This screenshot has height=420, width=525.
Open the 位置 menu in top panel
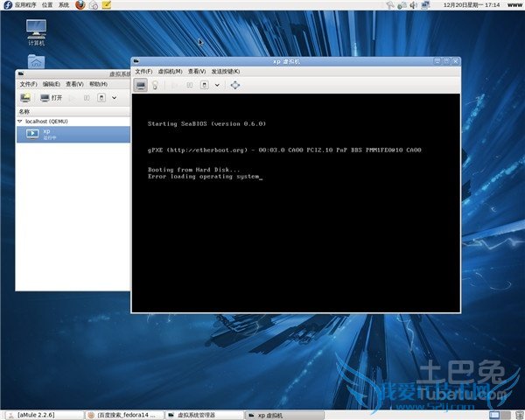pyautogui.click(x=47, y=4)
